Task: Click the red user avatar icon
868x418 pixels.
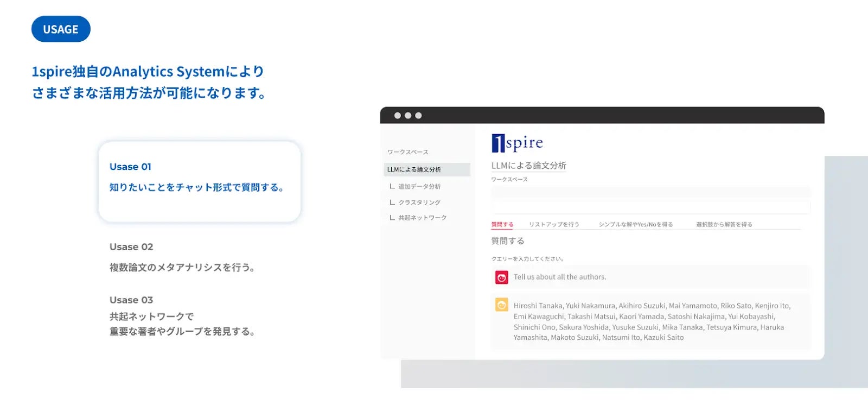Action: [501, 277]
